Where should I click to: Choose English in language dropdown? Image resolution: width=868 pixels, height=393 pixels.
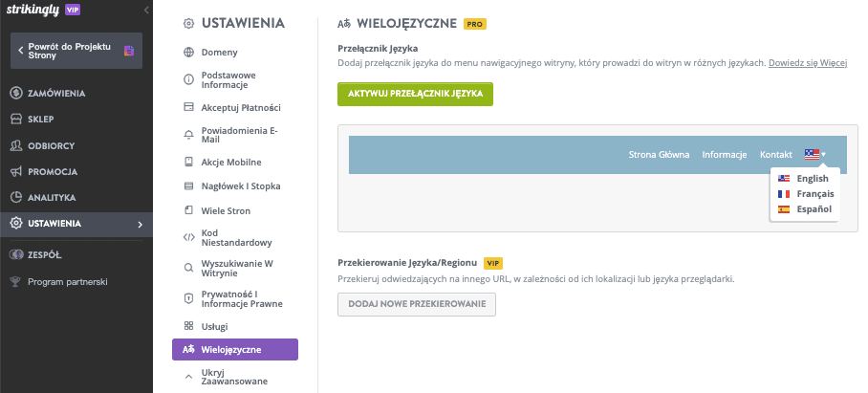click(804, 178)
